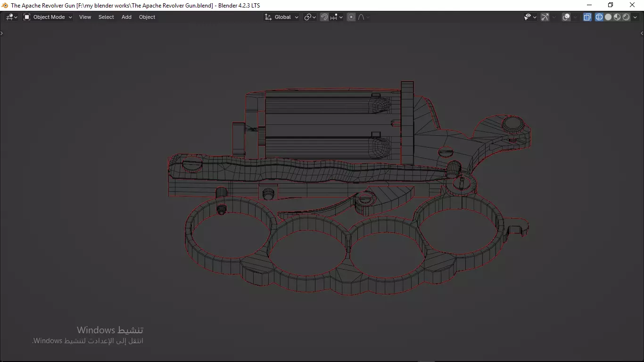Open the proportional editing falloff curve menu
The height and width of the screenshot is (362, 644).
pos(363,17)
